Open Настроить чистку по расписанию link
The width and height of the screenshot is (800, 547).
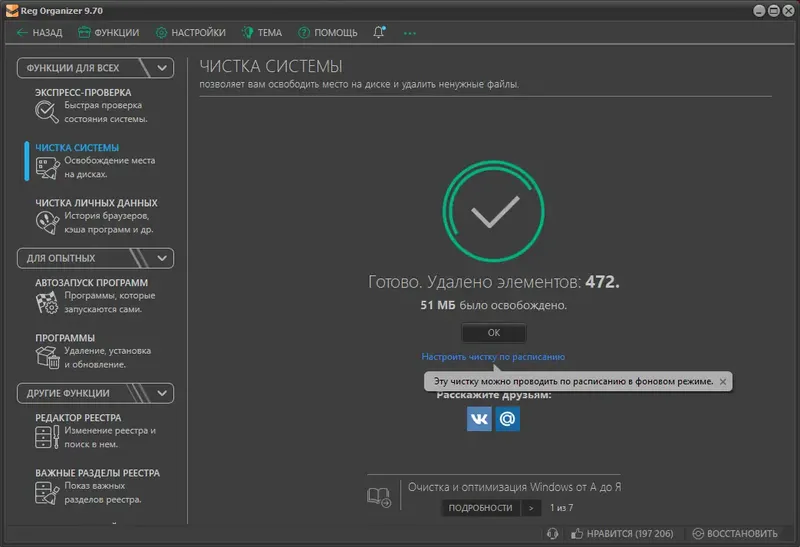point(493,357)
